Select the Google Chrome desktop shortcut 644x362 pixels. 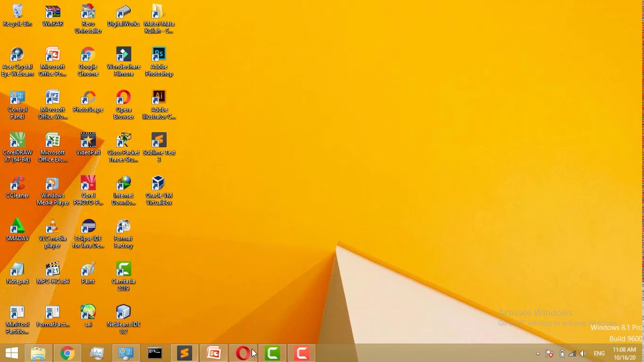tap(88, 62)
